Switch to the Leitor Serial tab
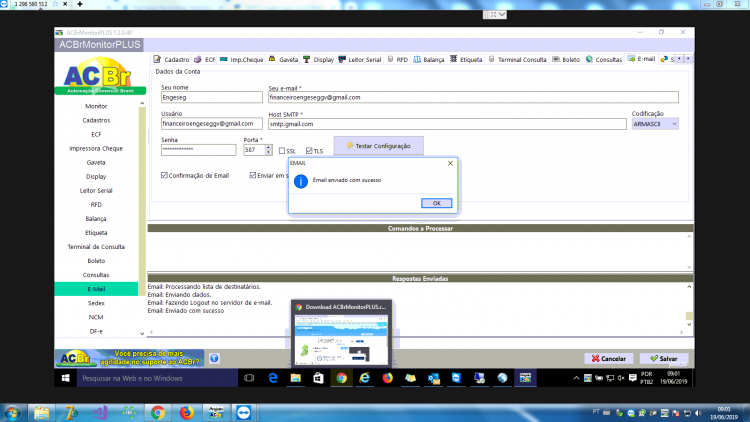The height and width of the screenshot is (422, 750). 360,59
